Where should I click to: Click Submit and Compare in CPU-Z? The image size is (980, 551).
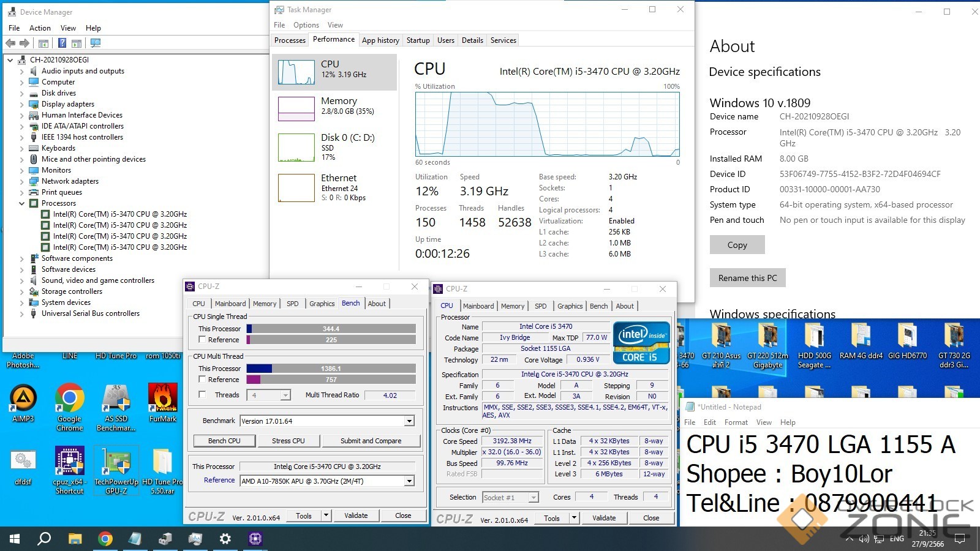pyautogui.click(x=371, y=441)
